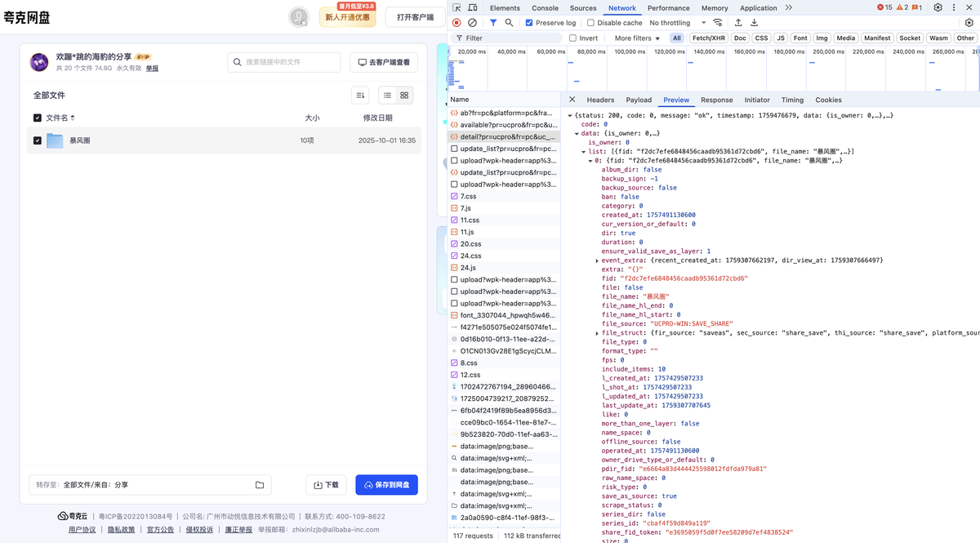Viewport: 980px width, 543px height.
Task: Open the file sort order button
Action: (360, 96)
